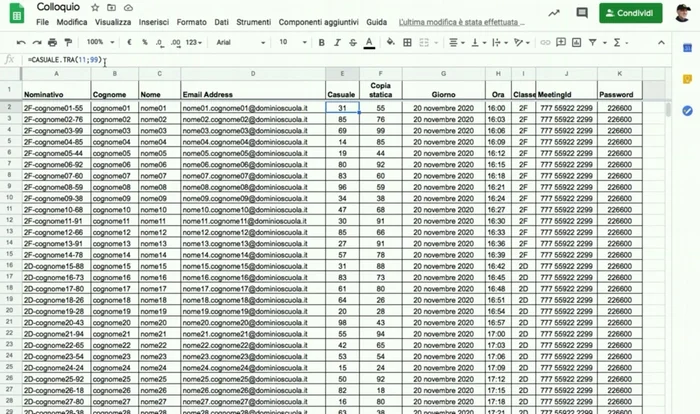
Task: Click the formula bar input
Action: click(x=346, y=60)
